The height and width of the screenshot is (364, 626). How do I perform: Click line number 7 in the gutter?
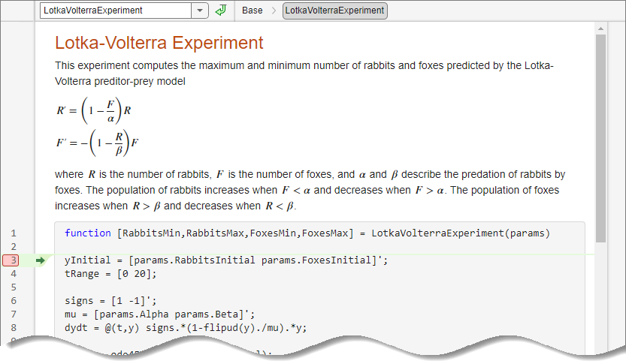click(13, 314)
